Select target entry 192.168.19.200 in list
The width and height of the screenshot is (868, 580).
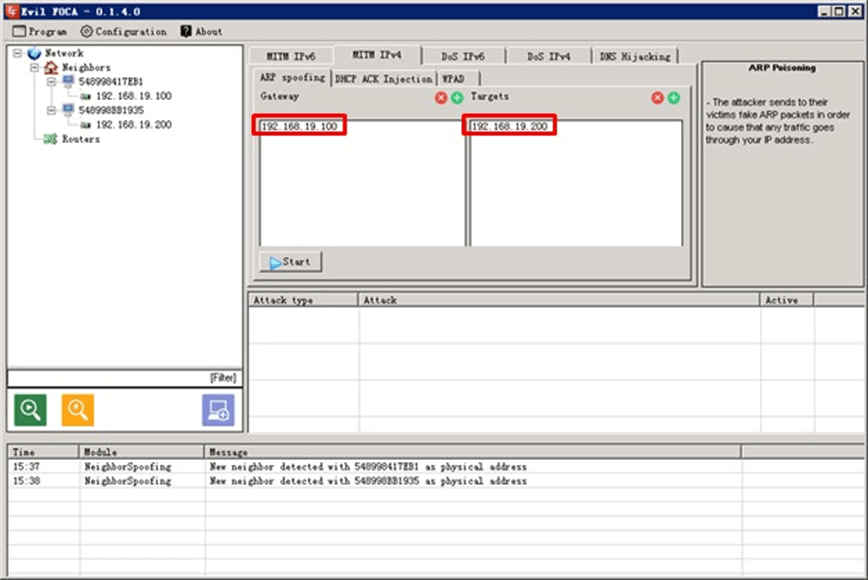click(509, 126)
